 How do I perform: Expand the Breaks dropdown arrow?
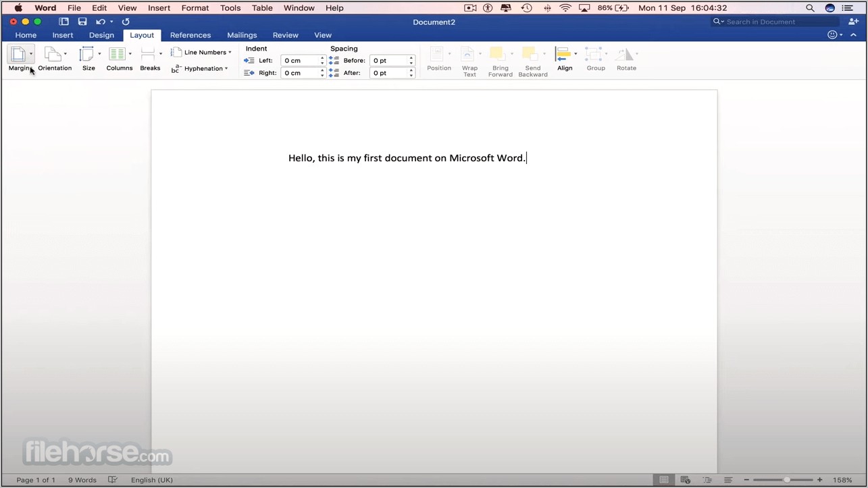click(160, 54)
